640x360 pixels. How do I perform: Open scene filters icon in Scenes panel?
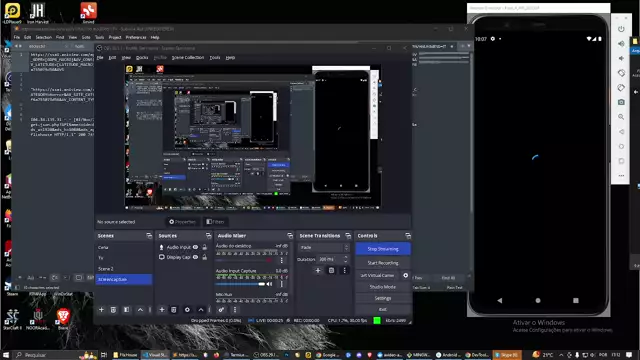point(127,310)
